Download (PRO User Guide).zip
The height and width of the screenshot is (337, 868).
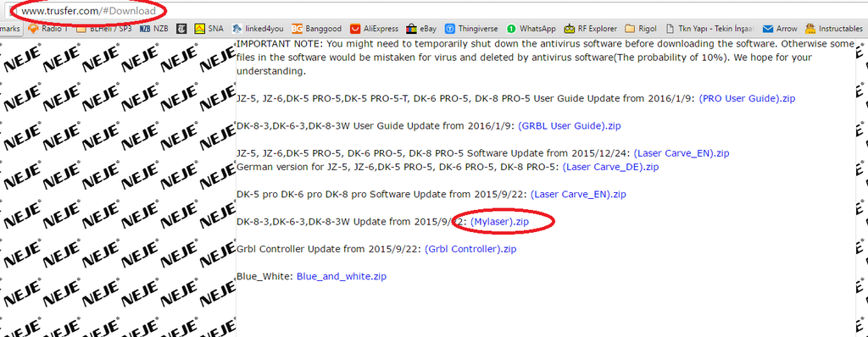747,98
